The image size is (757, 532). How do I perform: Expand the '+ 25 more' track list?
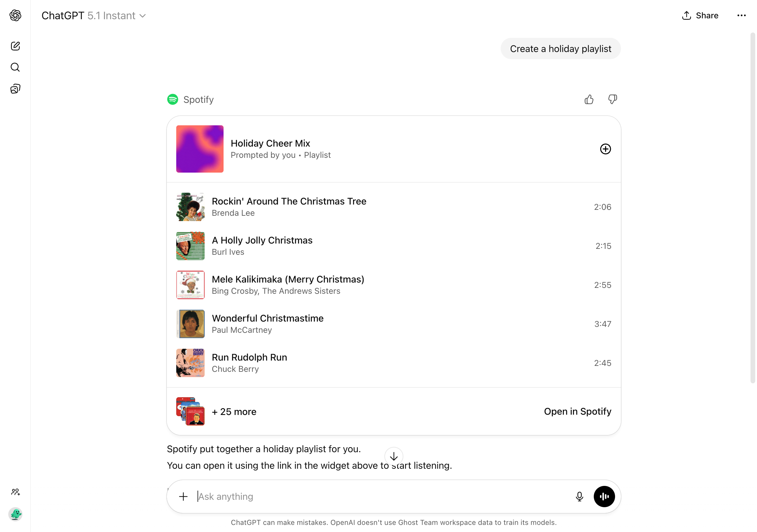234,411
